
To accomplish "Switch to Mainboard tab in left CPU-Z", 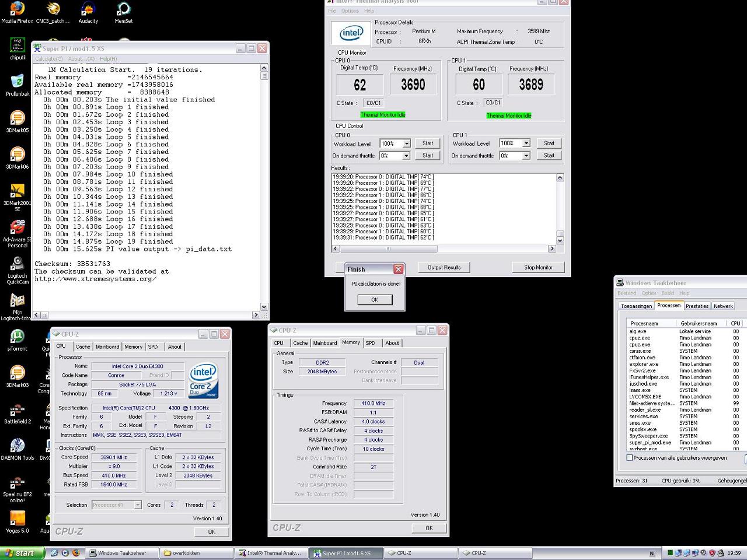I will click(x=107, y=346).
